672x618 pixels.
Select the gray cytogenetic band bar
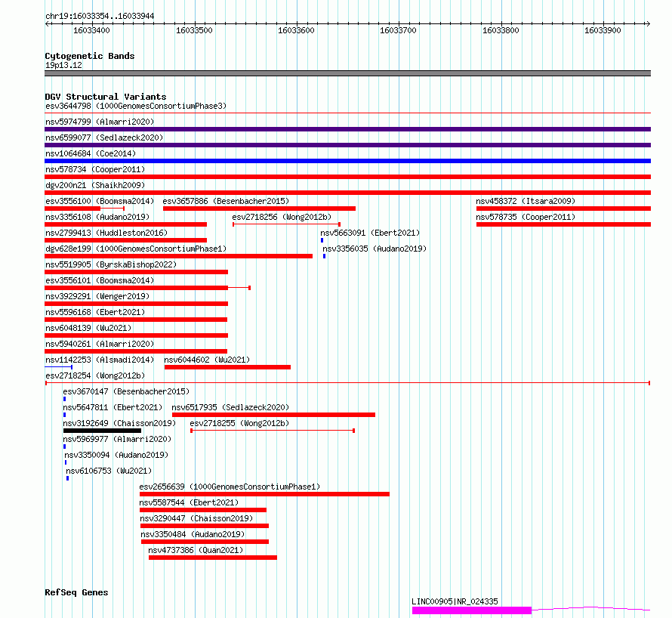point(347,73)
